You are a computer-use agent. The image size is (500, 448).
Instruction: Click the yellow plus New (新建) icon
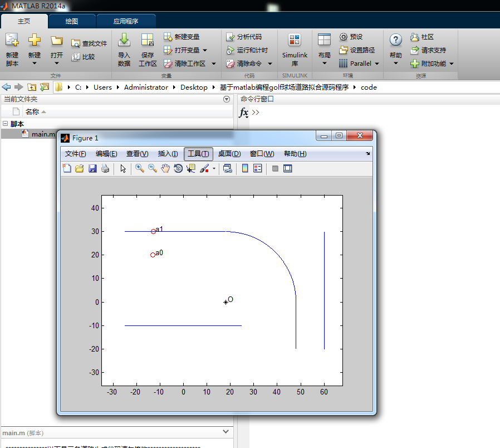click(35, 40)
